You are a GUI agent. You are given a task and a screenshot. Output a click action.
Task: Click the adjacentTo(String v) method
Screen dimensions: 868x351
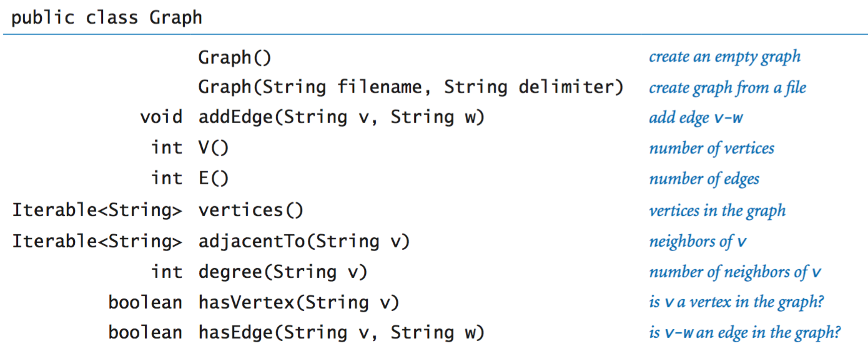[x=304, y=241]
